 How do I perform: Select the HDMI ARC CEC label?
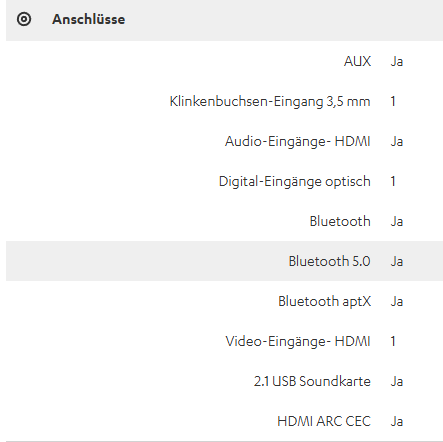pos(324,421)
